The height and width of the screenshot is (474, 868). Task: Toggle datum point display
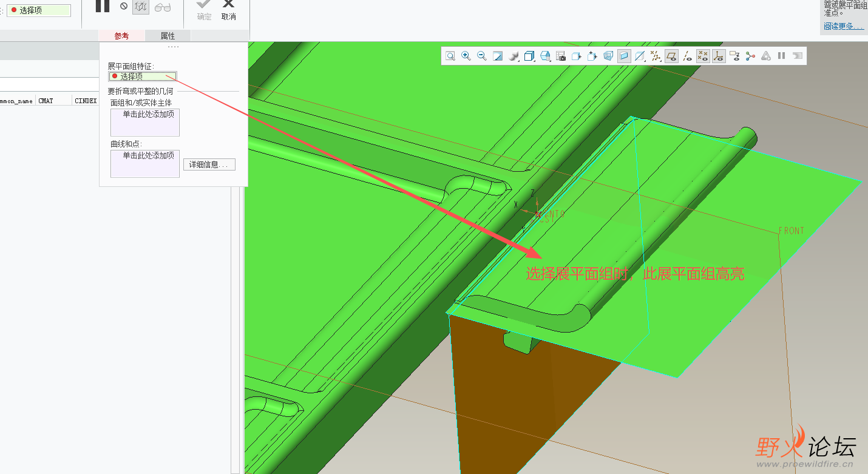click(x=703, y=56)
